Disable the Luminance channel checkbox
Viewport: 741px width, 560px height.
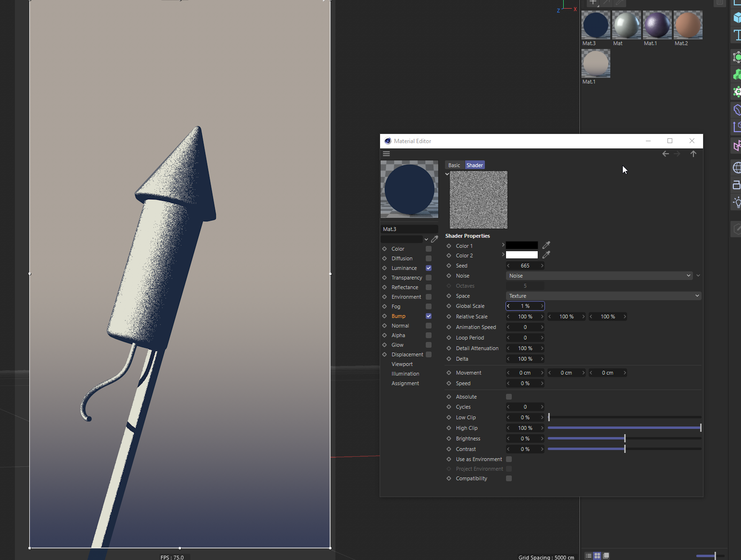click(x=429, y=268)
